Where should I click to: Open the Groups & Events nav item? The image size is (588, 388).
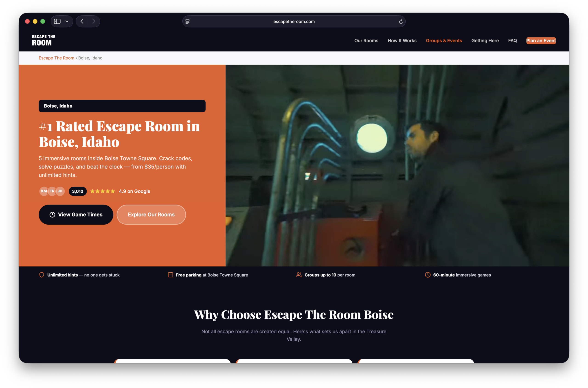(444, 41)
